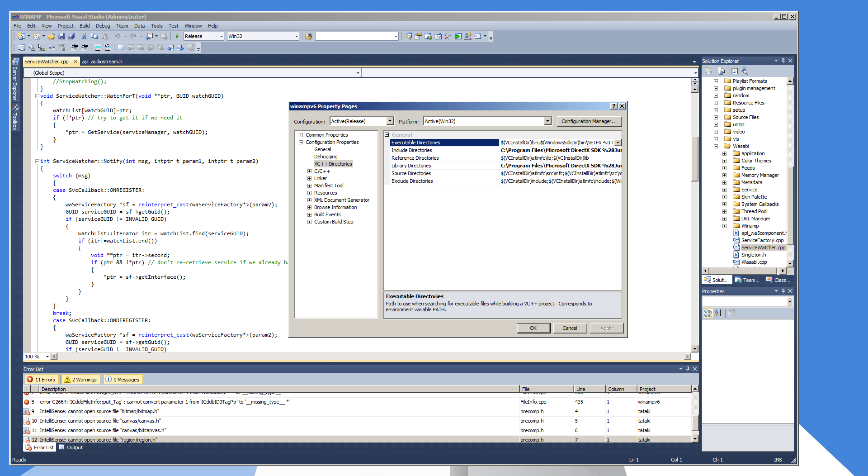Pin the Solution Explorer panel

783,61
